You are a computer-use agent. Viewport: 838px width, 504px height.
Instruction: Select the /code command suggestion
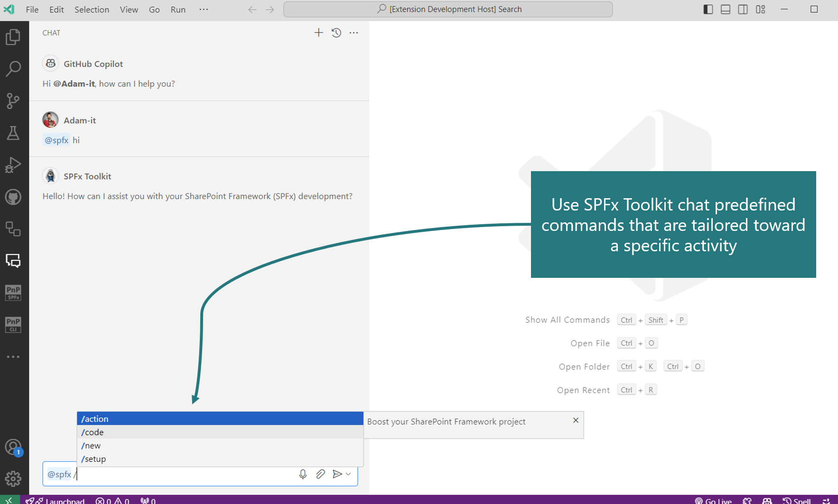point(220,432)
